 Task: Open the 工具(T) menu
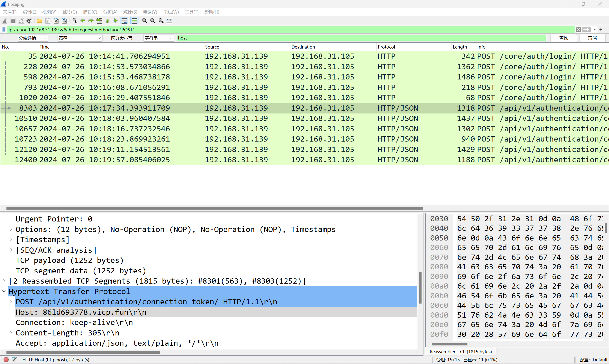192,12
